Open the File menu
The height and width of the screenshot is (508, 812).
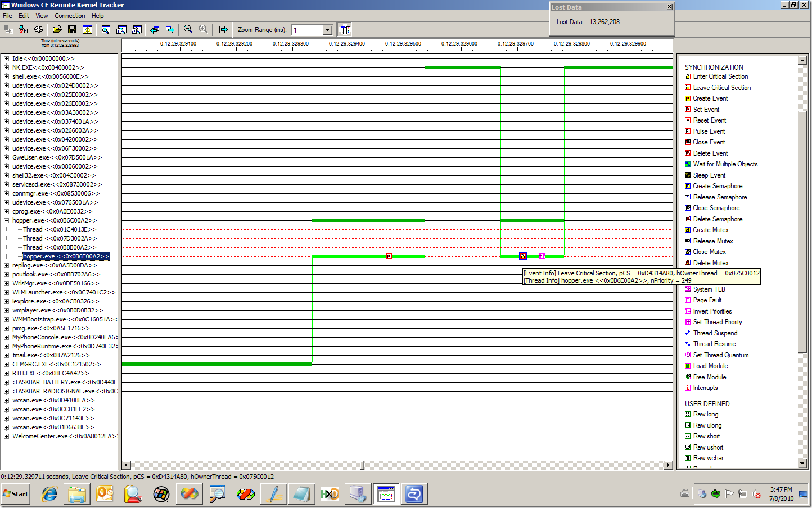7,16
